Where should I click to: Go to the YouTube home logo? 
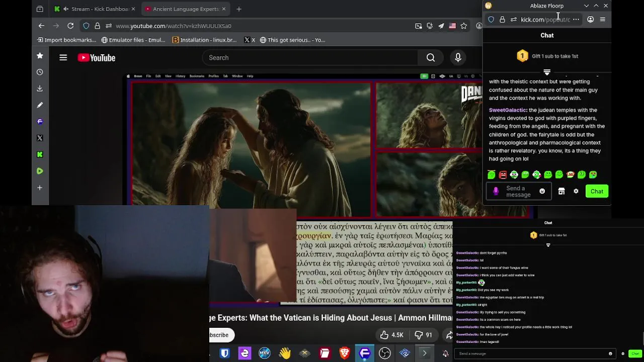pos(97,58)
